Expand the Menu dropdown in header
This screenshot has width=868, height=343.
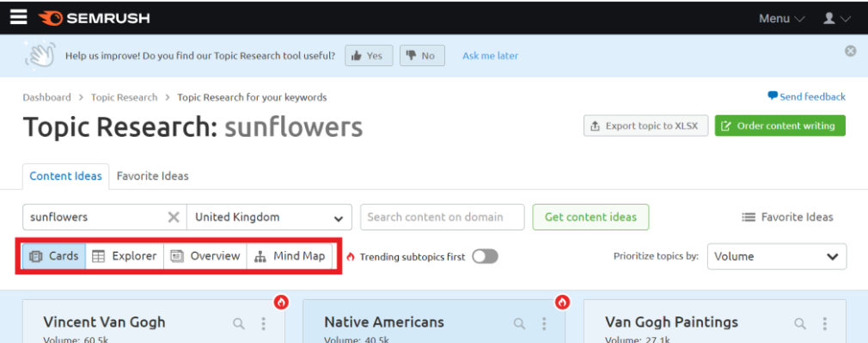click(781, 18)
